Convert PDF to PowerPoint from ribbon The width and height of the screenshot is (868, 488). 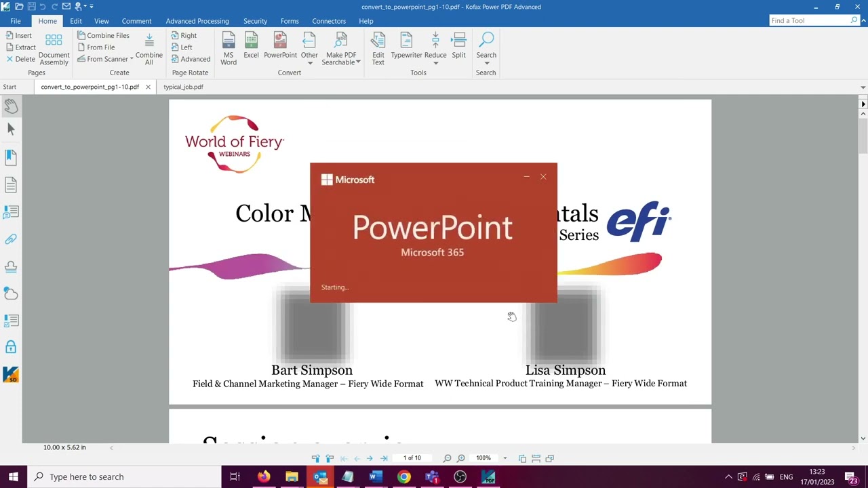(280, 46)
